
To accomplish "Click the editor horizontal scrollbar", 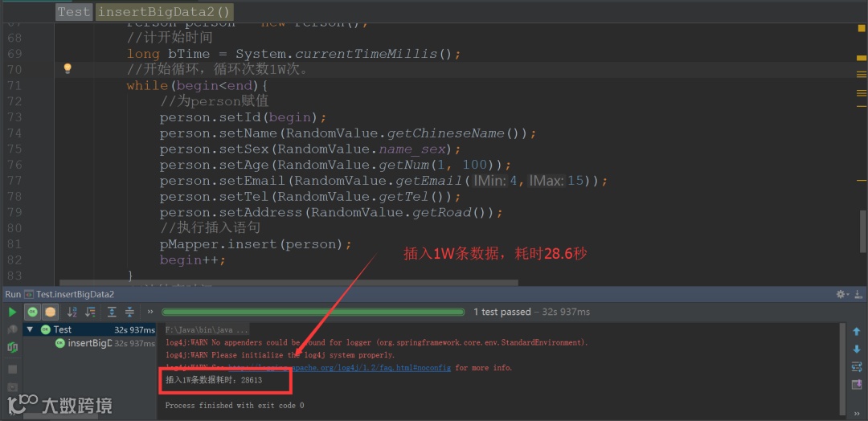I will point(289,283).
